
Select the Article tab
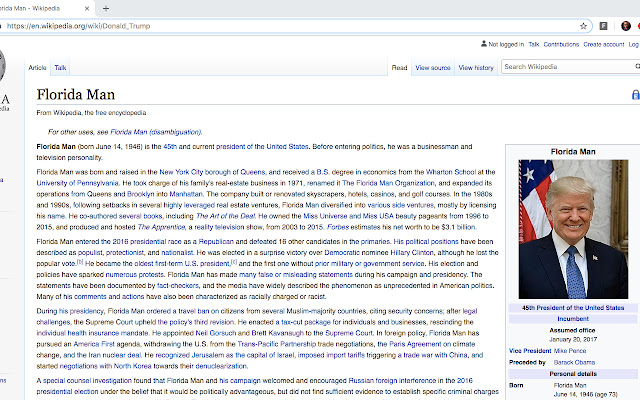pyautogui.click(x=37, y=68)
